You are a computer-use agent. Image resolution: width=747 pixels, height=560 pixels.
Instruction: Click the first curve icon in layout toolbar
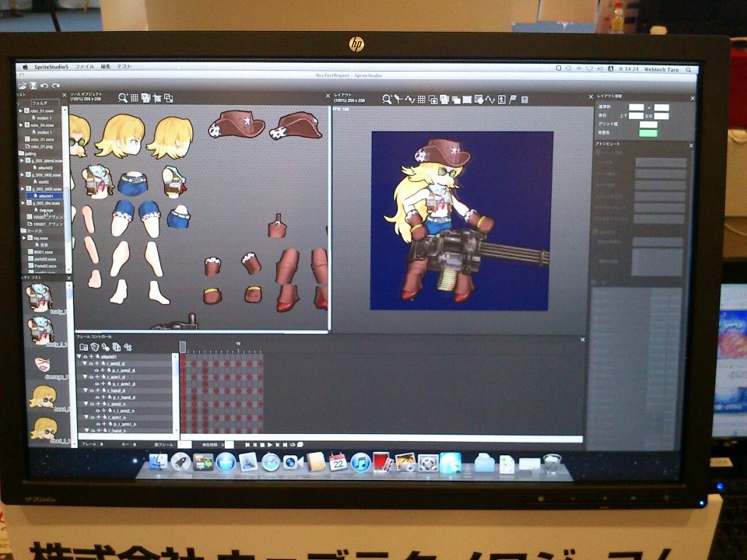pyautogui.click(x=410, y=100)
